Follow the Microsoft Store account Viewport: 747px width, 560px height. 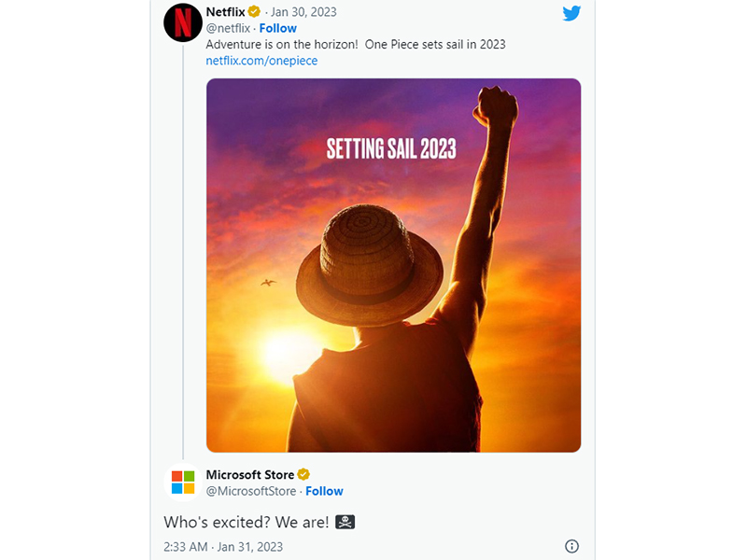(x=324, y=491)
